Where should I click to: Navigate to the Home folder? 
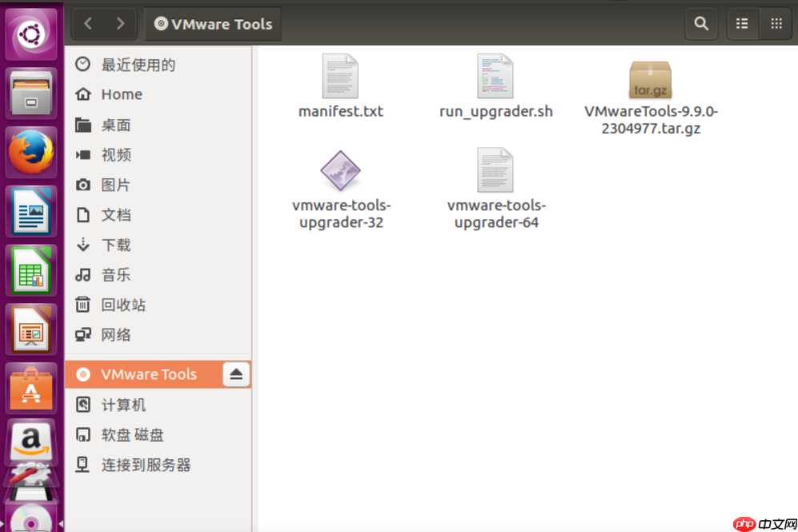122,94
